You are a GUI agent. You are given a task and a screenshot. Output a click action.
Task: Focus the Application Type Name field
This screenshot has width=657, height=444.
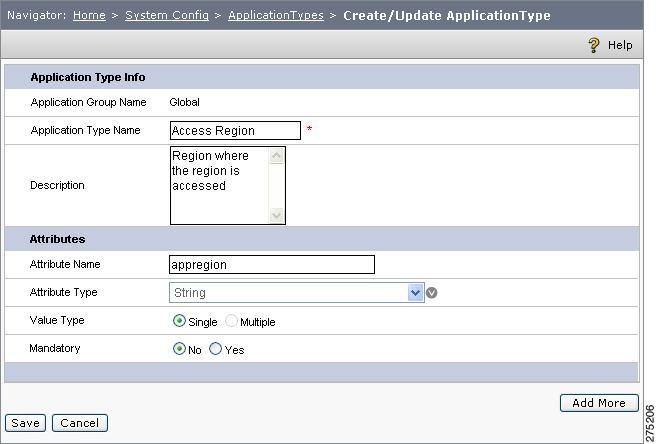pyautogui.click(x=235, y=131)
